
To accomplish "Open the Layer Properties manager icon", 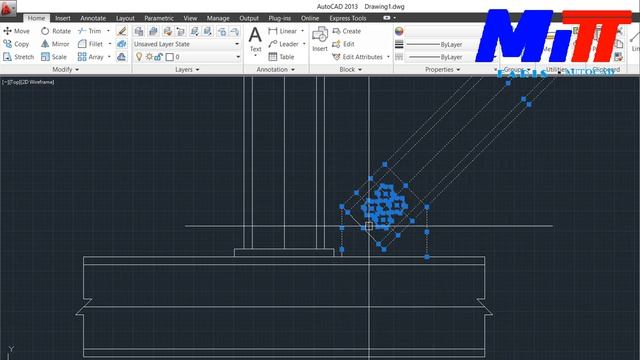I will point(139,31).
